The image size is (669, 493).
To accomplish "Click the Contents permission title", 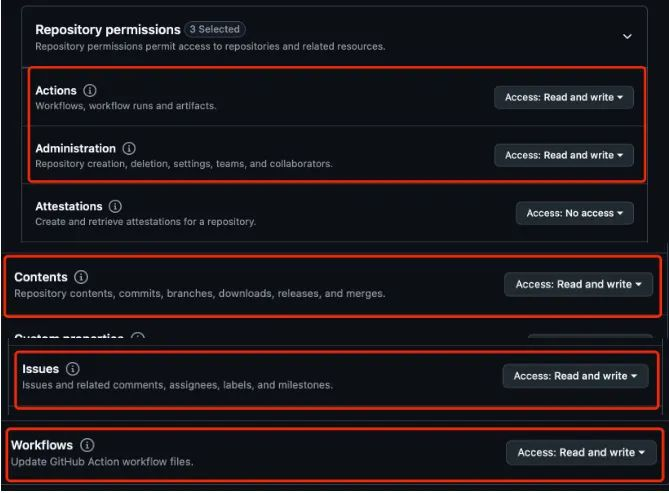I will [x=41, y=277].
